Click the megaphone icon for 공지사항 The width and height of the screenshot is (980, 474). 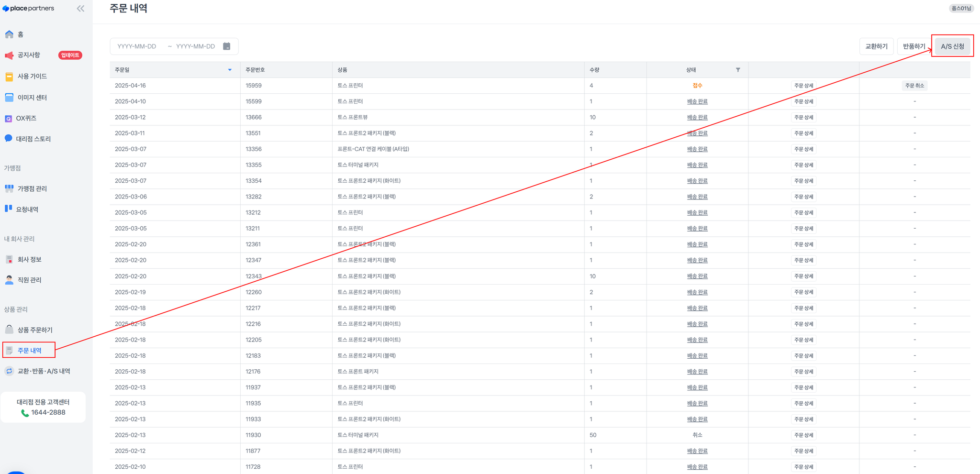point(9,55)
